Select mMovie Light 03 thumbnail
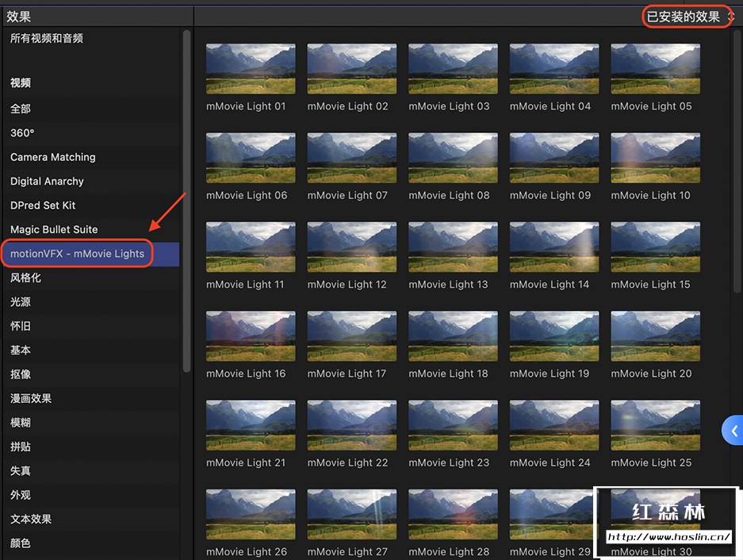 pyautogui.click(x=453, y=69)
